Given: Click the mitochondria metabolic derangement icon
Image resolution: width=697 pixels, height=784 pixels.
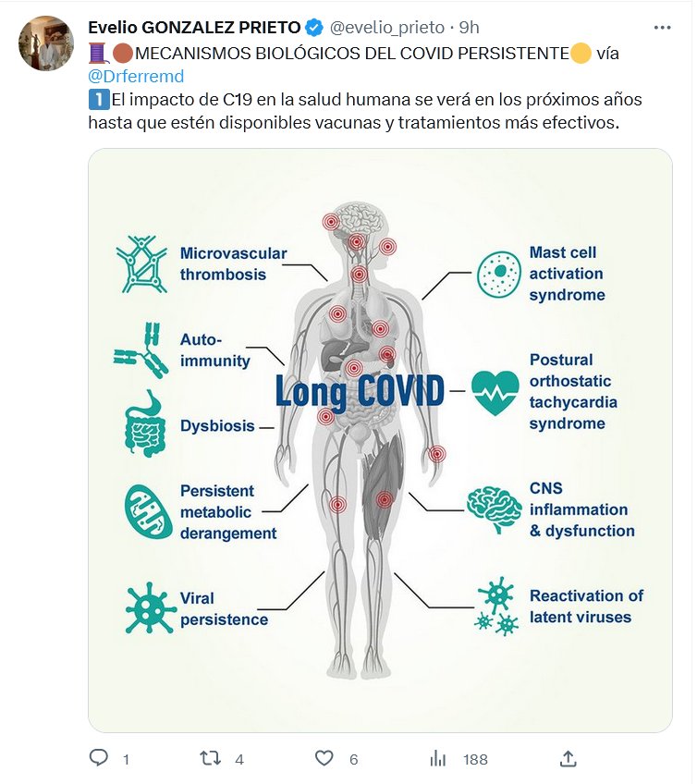Looking at the screenshot, I should tap(148, 511).
